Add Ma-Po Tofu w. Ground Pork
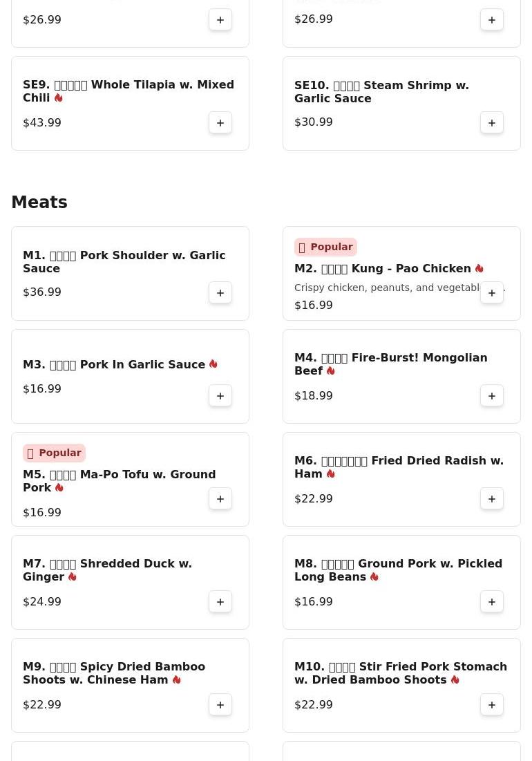The width and height of the screenshot is (532, 761). pos(220,499)
